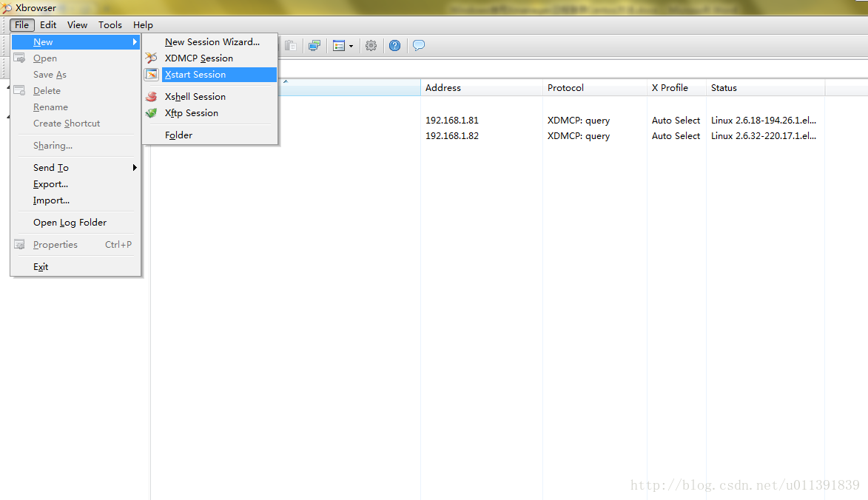868x500 pixels.
Task: Click XDMCP: query for 192.168.1.82 row
Action: pos(579,136)
